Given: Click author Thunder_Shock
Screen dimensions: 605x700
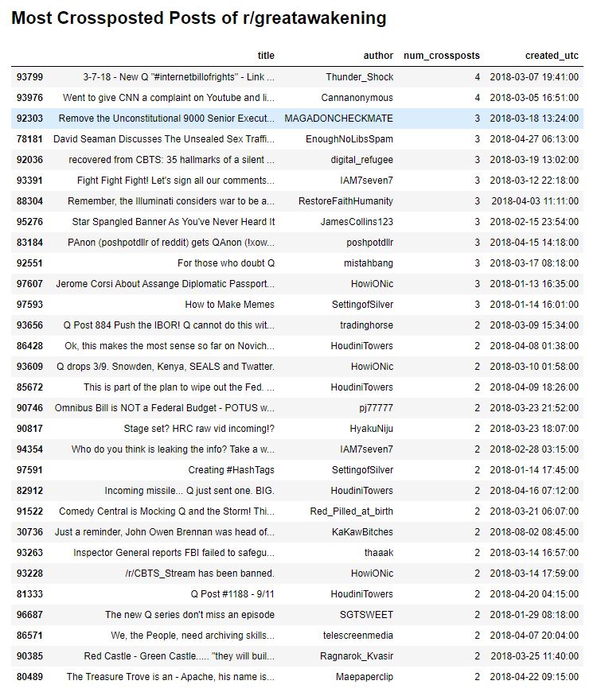Looking at the screenshot, I should click(x=359, y=77).
